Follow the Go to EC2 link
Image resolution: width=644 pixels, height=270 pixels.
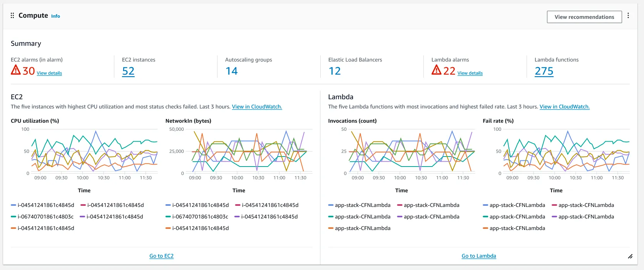pos(161,256)
